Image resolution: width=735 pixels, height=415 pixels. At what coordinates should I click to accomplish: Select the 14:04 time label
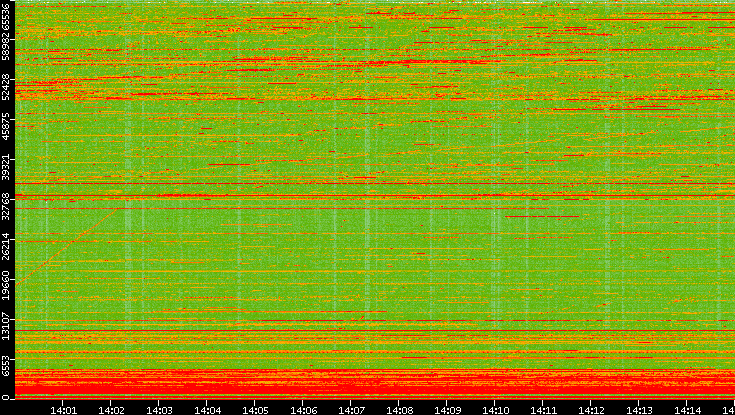tap(207, 410)
